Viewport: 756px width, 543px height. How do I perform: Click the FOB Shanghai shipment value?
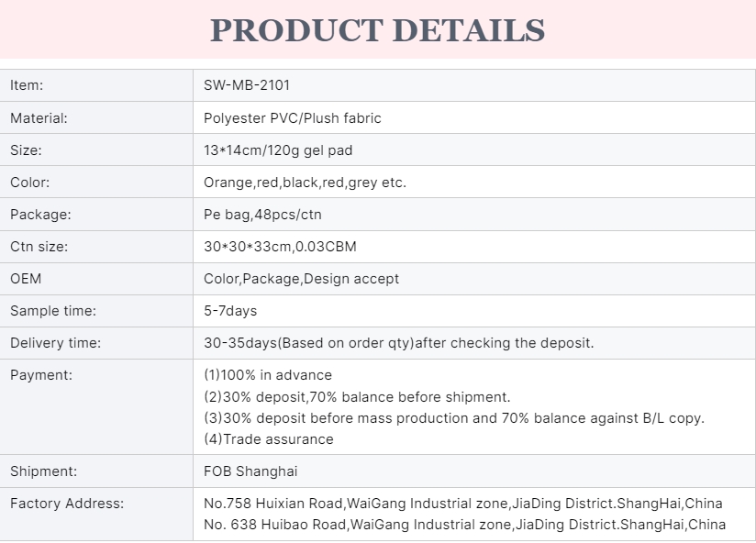pyautogui.click(x=250, y=471)
